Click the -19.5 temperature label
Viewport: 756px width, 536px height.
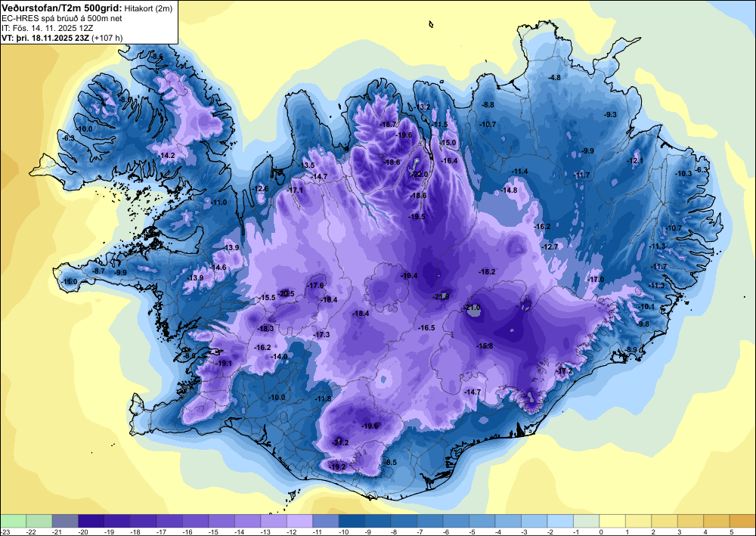417,217
